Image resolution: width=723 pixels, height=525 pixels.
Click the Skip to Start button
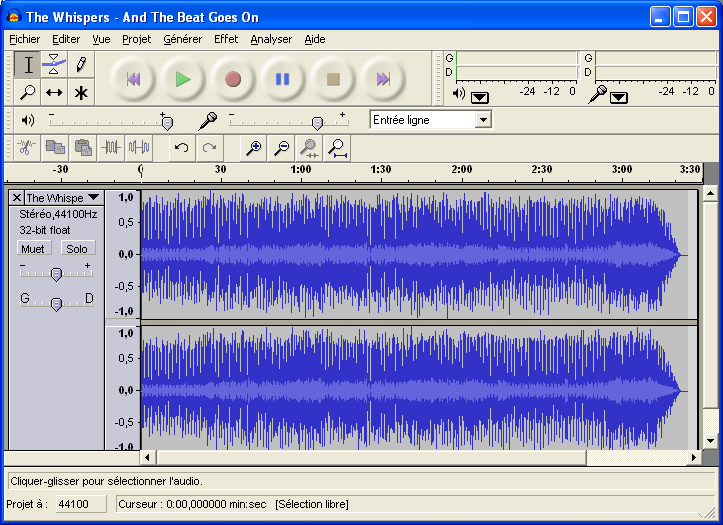tap(133, 79)
